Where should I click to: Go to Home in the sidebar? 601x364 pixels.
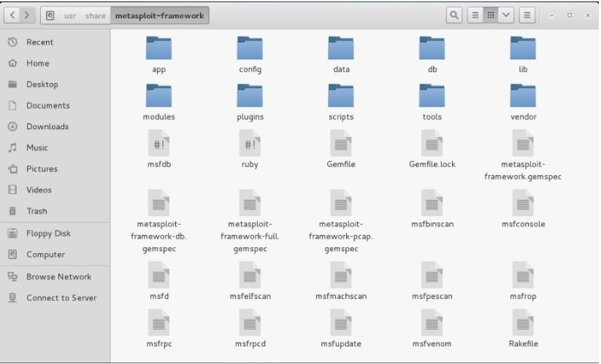click(x=55, y=63)
